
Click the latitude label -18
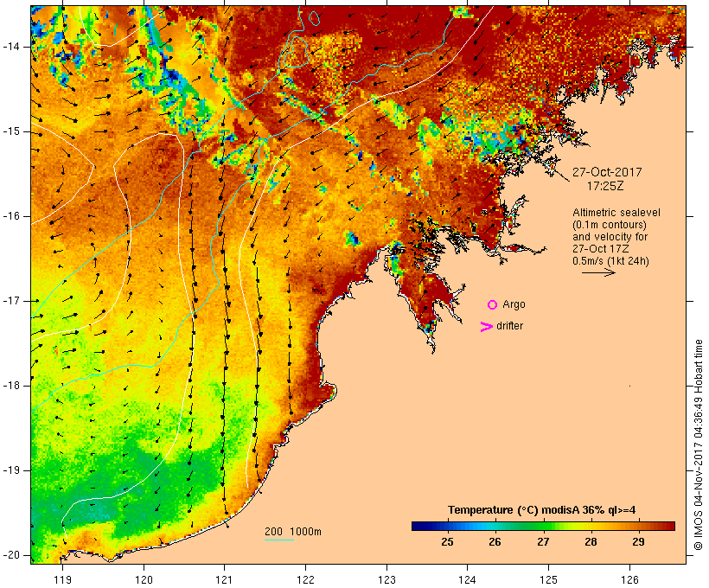coord(11,386)
